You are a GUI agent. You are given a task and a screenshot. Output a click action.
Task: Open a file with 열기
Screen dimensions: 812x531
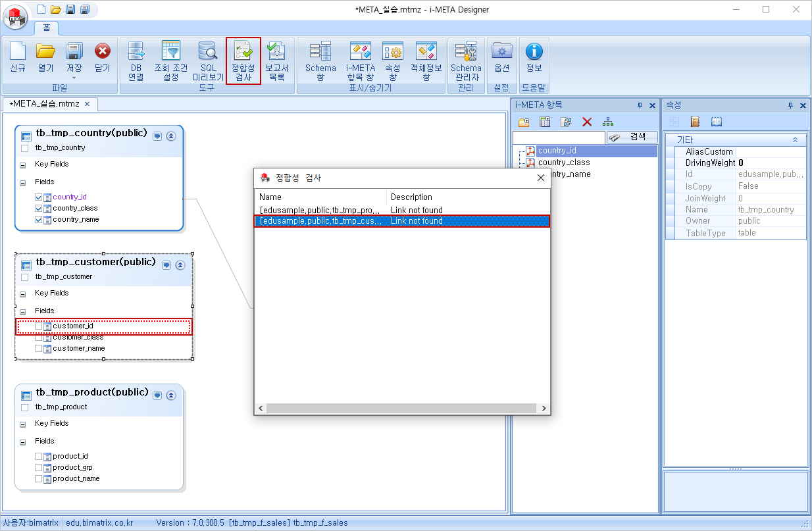[46, 57]
